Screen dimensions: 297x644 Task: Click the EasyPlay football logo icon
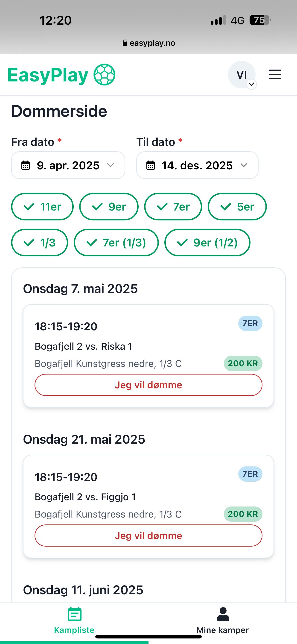click(x=104, y=75)
